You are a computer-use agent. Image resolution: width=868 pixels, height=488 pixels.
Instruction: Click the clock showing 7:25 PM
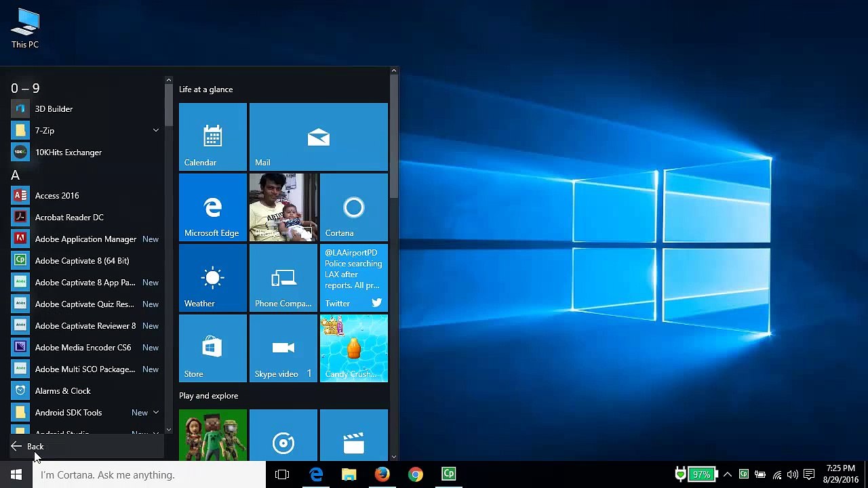click(x=841, y=474)
